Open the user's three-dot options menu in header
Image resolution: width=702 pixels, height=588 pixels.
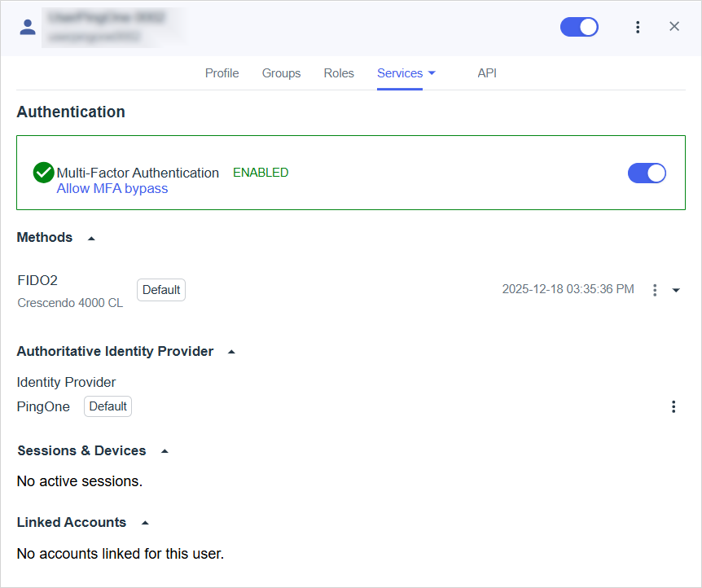click(x=638, y=27)
